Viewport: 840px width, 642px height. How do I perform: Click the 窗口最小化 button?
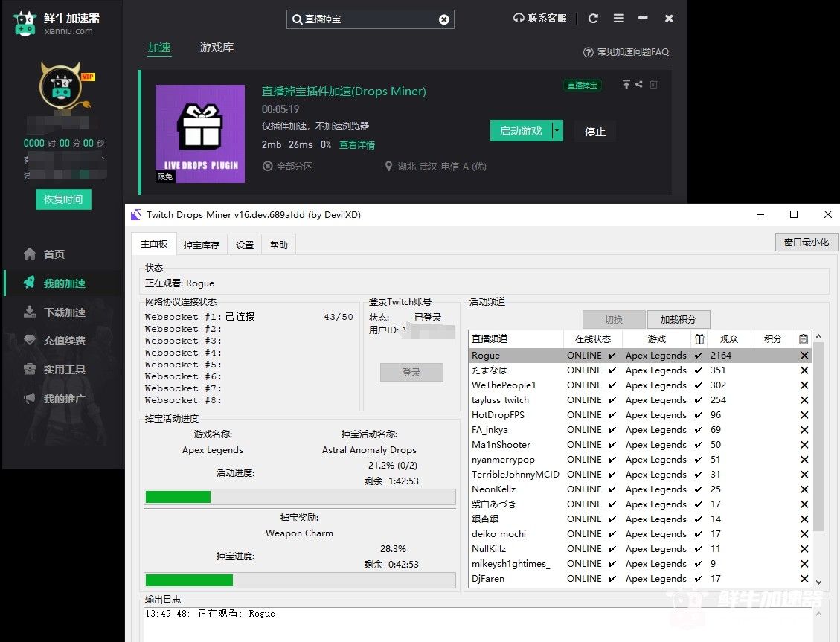click(807, 242)
